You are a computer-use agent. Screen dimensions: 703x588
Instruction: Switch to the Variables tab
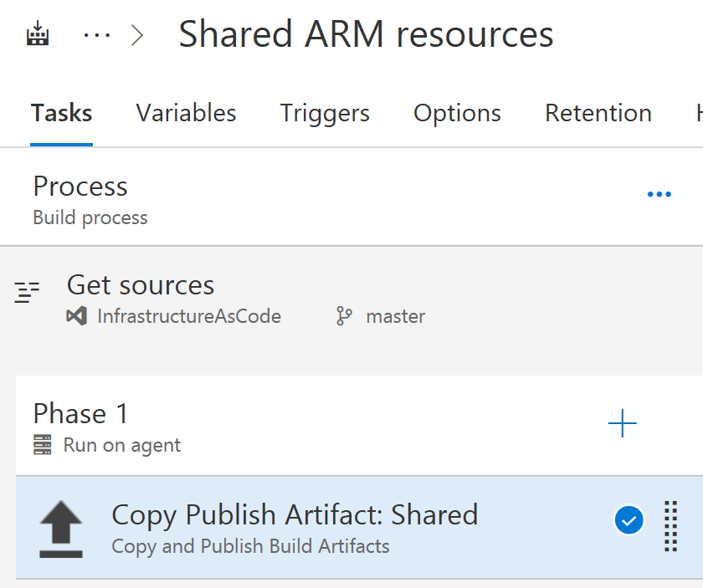pos(186,114)
